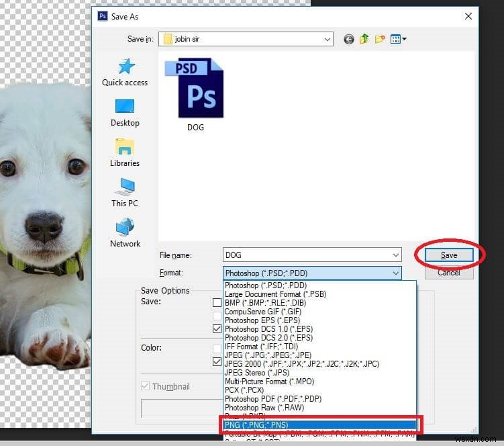Click the File name field containing DOG

point(312,255)
